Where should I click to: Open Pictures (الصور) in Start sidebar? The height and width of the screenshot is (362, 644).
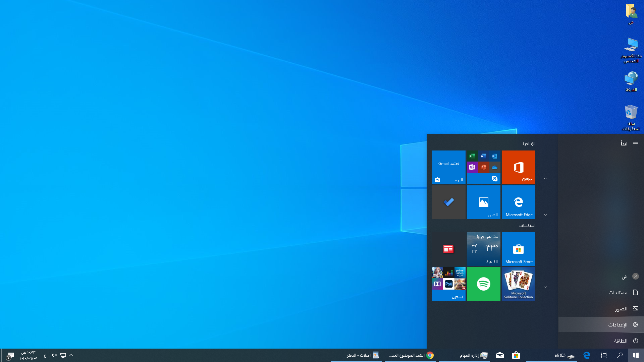[601, 308]
